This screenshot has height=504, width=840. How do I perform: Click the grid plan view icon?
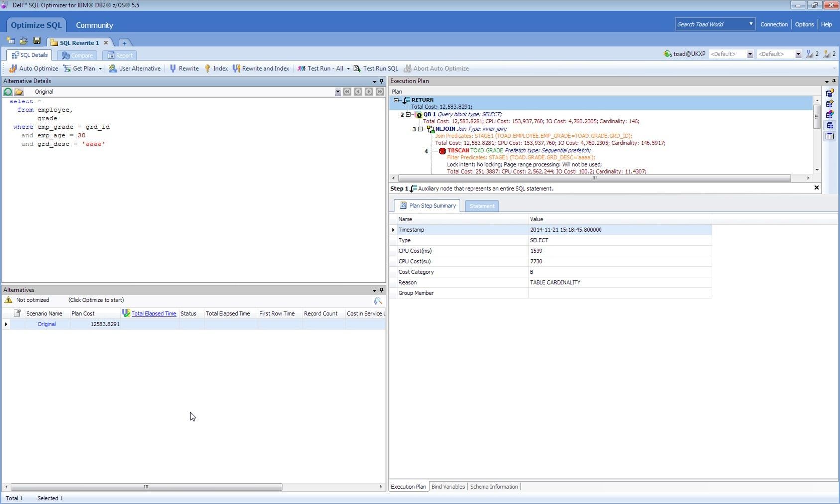tap(830, 136)
